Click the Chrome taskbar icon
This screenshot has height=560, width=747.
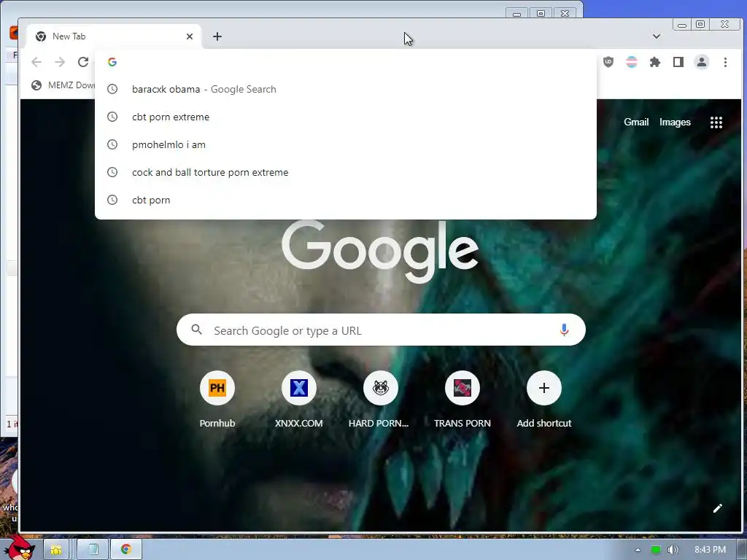(126, 550)
